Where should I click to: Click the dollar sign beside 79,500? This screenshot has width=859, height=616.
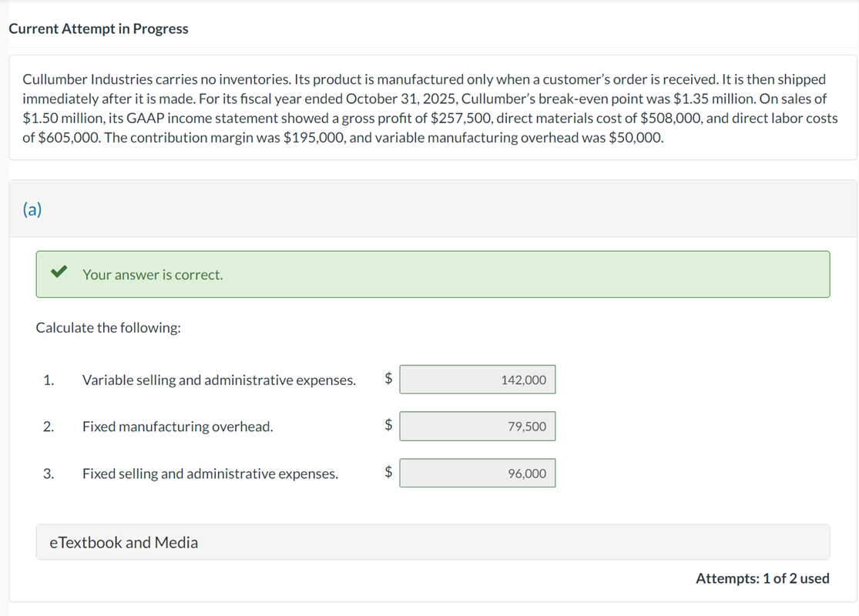[389, 425]
